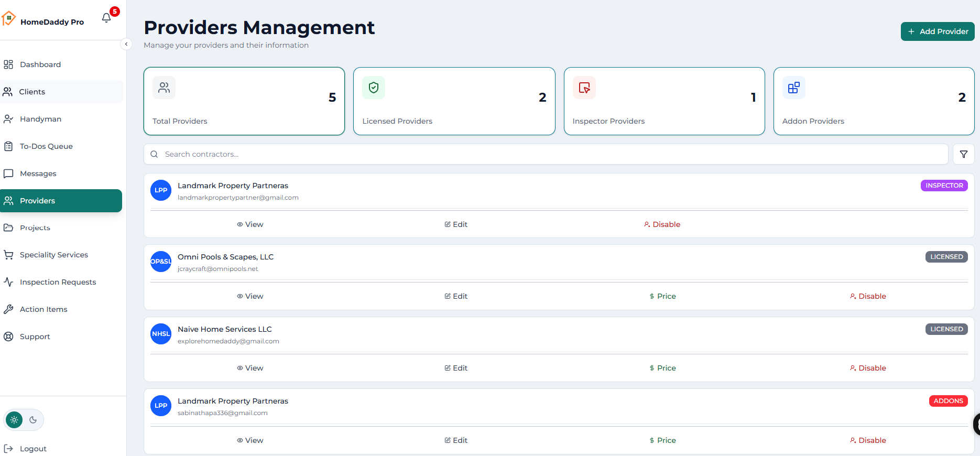
Task: Open Price for Naive Home Services LLC
Action: pyautogui.click(x=662, y=368)
